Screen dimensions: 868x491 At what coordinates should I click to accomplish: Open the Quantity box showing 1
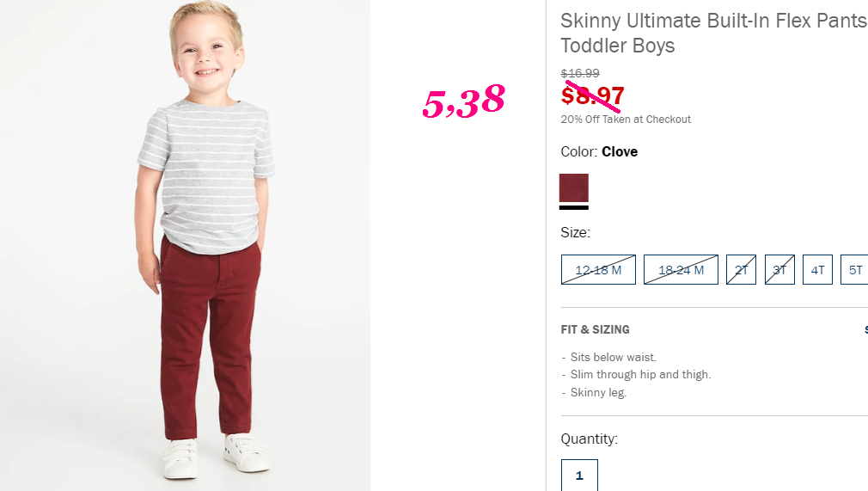(x=579, y=475)
